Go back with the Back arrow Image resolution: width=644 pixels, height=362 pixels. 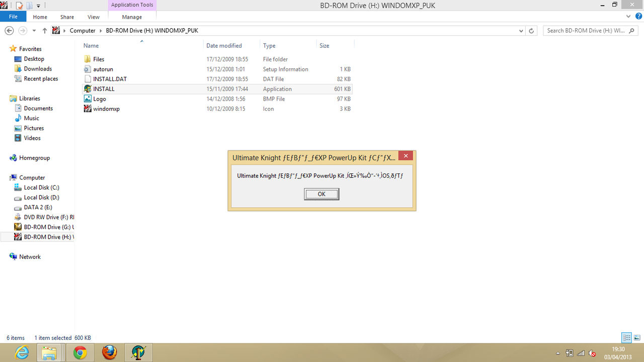pos(9,31)
